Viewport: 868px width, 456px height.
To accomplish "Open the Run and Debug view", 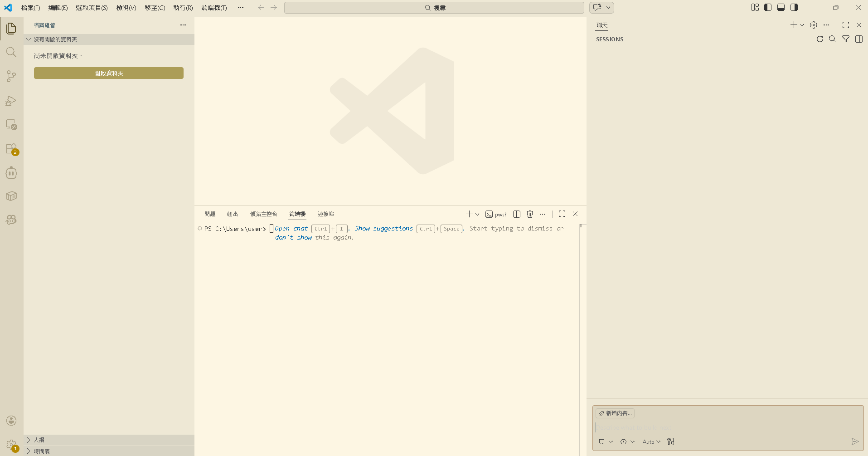I will point(11,101).
